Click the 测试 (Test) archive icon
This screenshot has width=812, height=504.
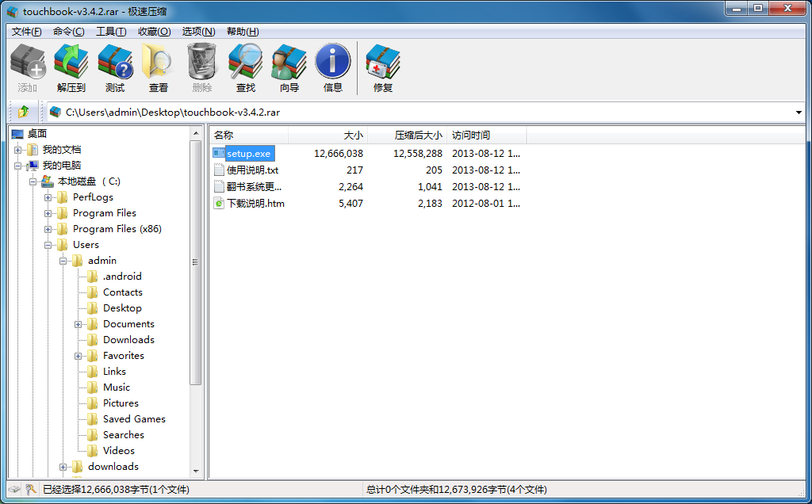point(115,67)
